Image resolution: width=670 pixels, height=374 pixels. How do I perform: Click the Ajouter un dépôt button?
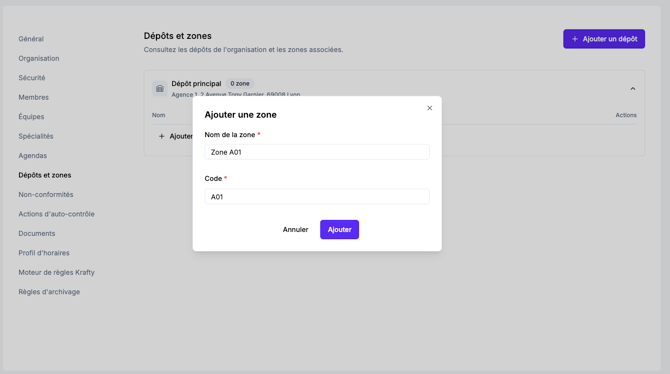coord(604,39)
